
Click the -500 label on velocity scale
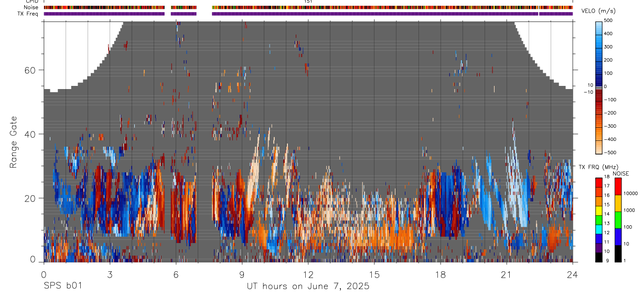tap(610, 152)
